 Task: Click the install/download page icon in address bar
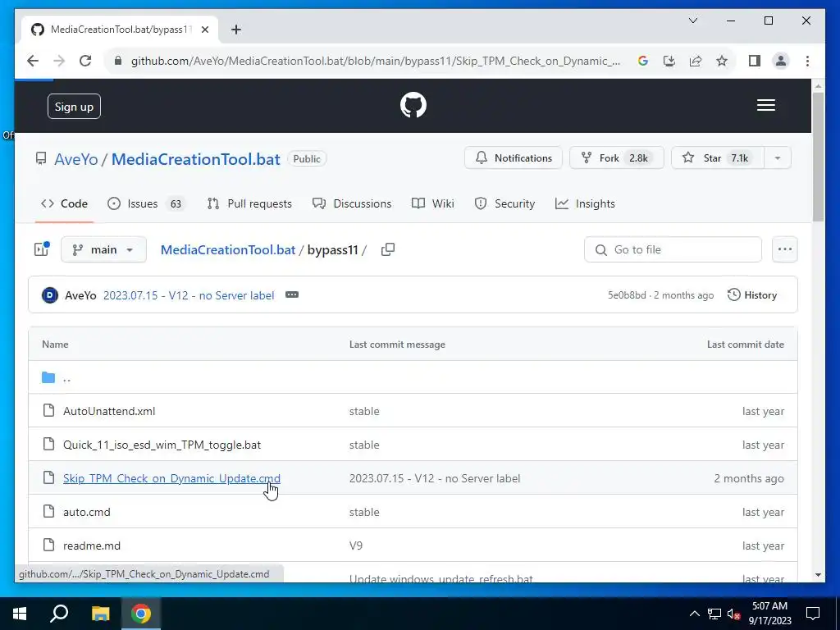[x=669, y=61]
